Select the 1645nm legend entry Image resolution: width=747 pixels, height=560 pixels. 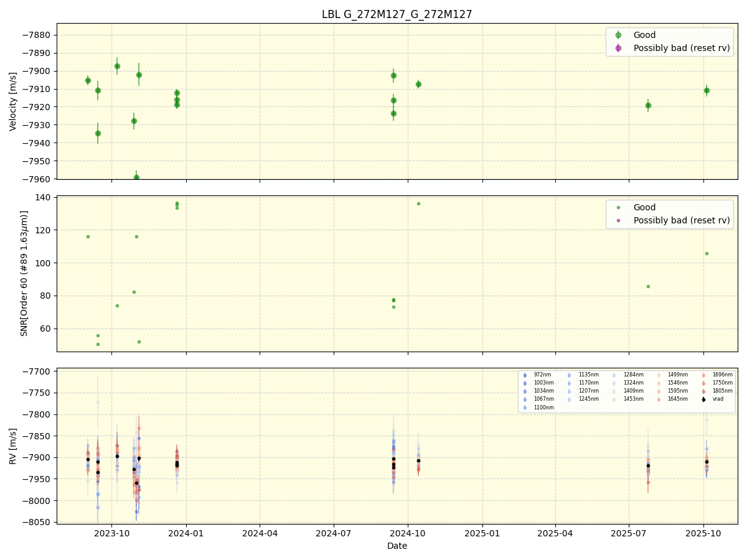[x=678, y=399]
